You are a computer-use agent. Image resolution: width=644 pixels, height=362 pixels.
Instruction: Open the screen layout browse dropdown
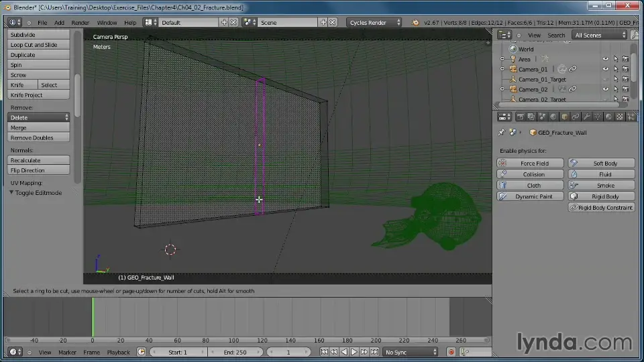[150, 23]
